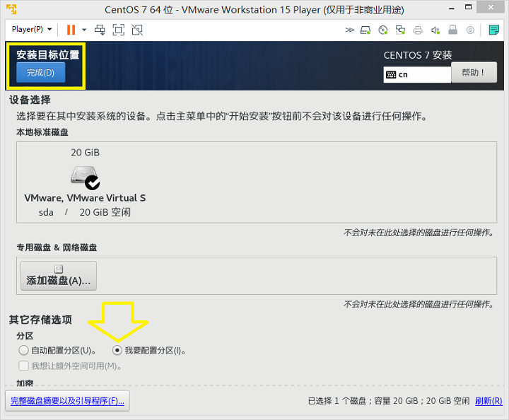Maximize the VMware Player window
This screenshot has height=420, width=509.
coord(469,7)
